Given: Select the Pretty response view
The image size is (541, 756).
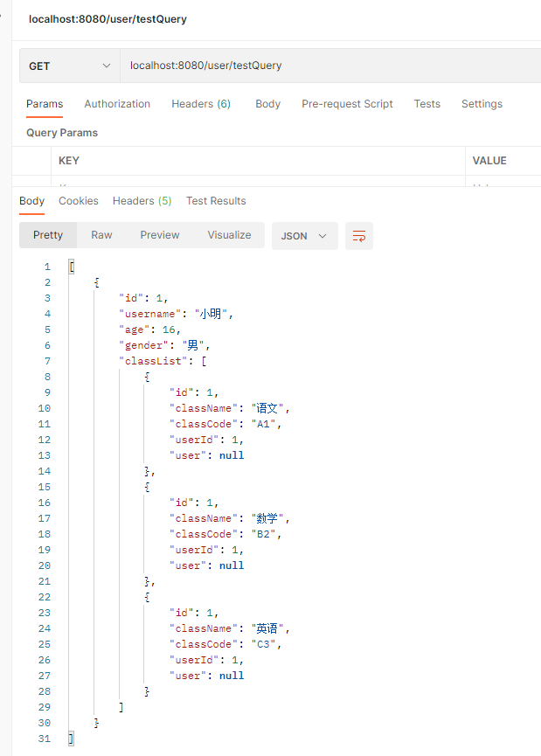Looking at the screenshot, I should click(48, 235).
